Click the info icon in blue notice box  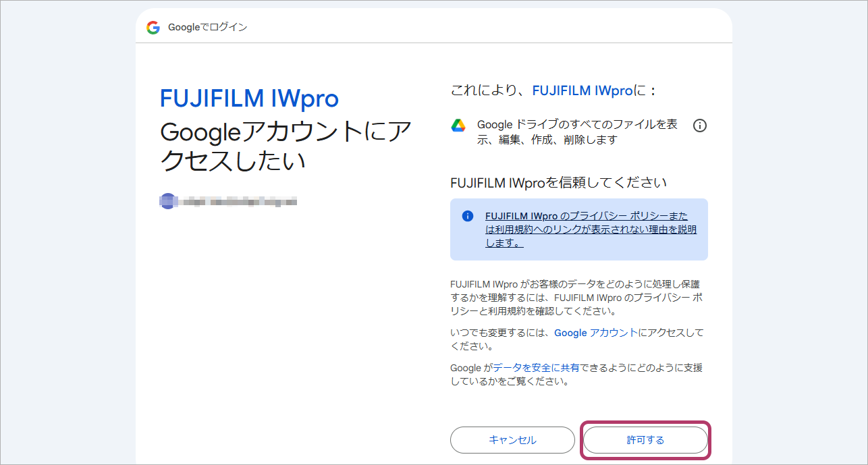(467, 216)
